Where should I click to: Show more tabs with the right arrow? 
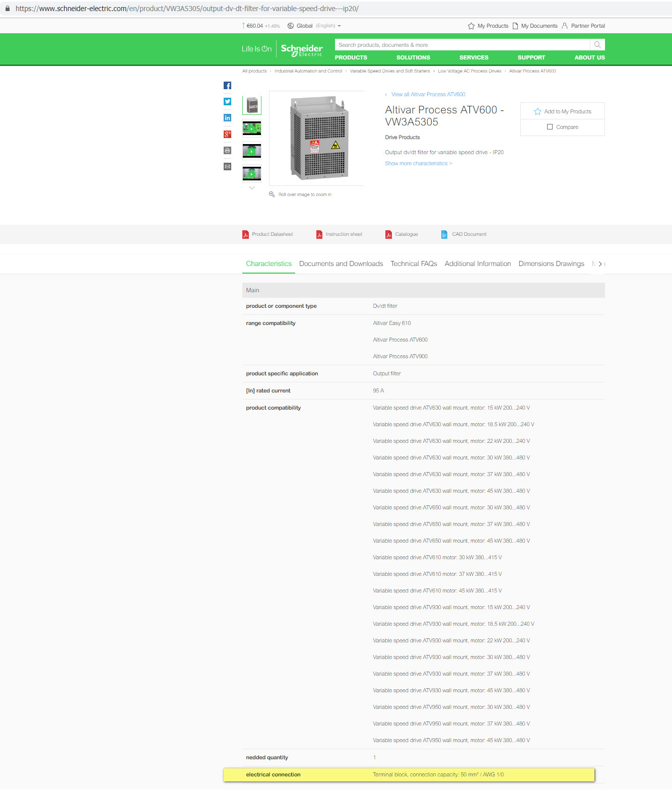[x=600, y=264]
